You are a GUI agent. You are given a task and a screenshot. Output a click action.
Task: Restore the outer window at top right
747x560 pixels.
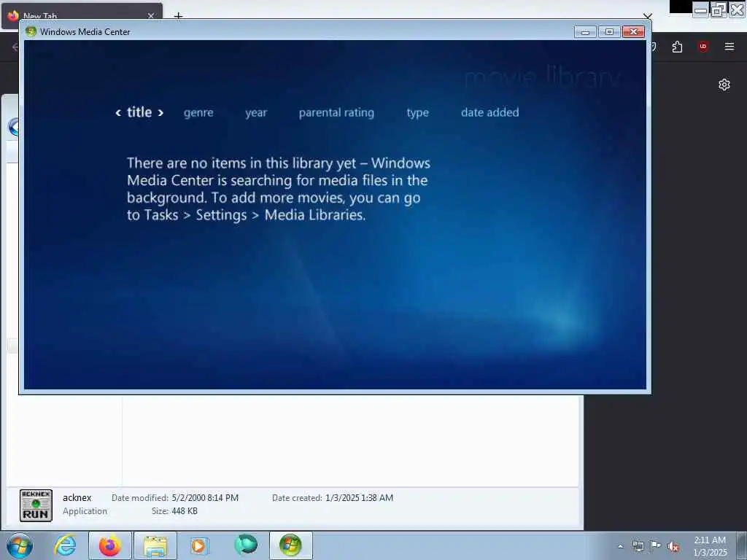coord(719,9)
